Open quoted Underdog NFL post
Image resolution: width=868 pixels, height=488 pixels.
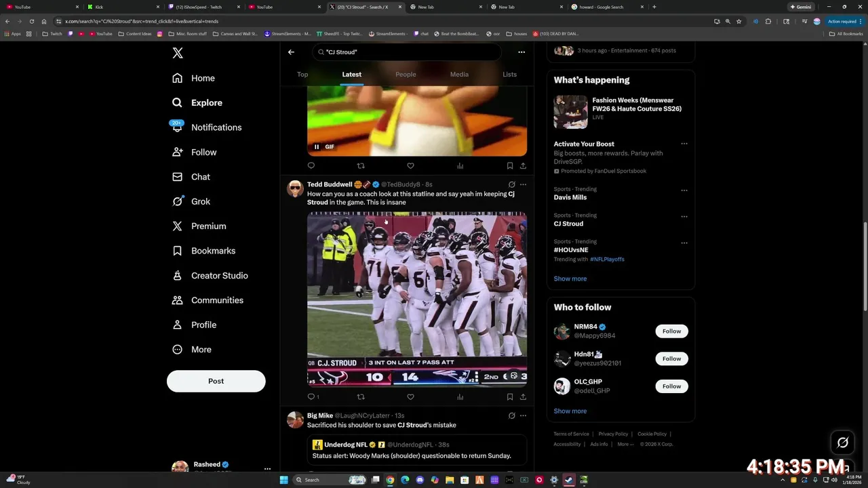tap(417, 451)
